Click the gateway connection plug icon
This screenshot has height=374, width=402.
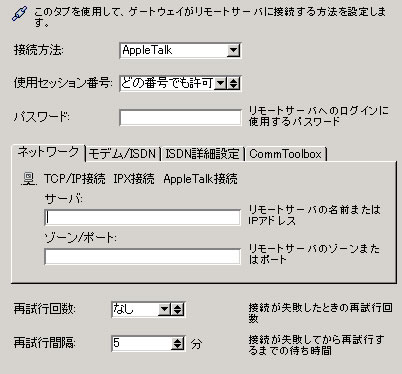tap(20, 14)
